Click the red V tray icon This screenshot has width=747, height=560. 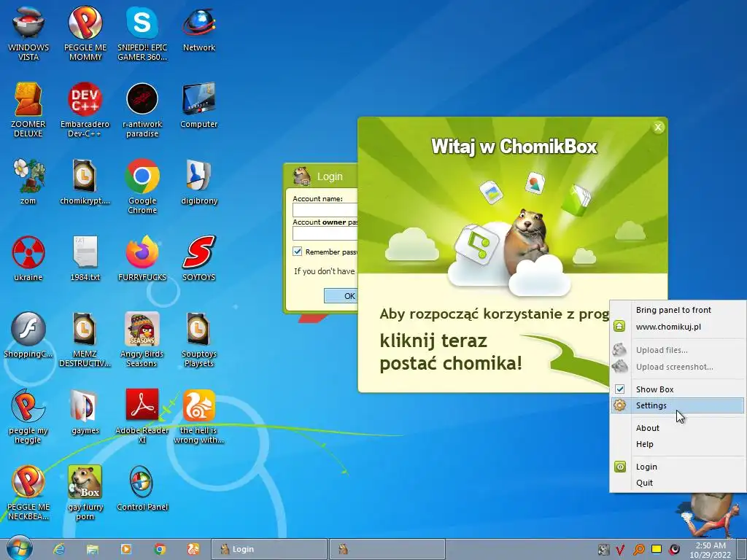coord(620,550)
